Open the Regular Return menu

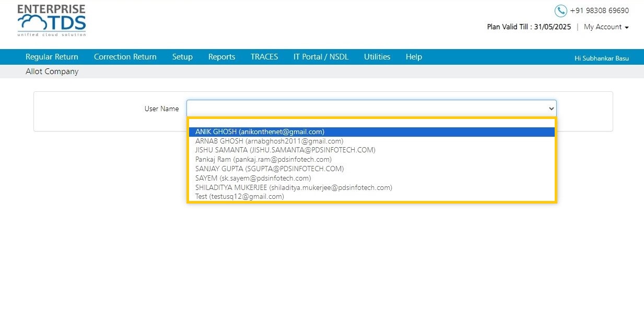coord(52,57)
